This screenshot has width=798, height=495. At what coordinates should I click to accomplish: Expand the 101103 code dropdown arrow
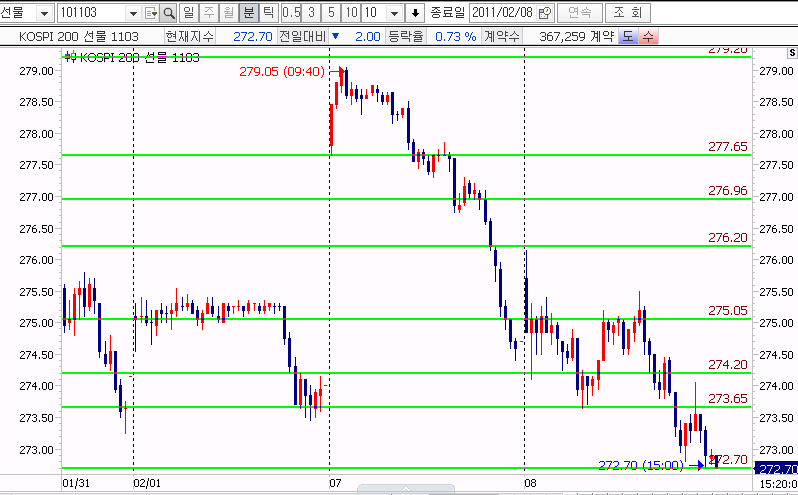pyautogui.click(x=133, y=13)
